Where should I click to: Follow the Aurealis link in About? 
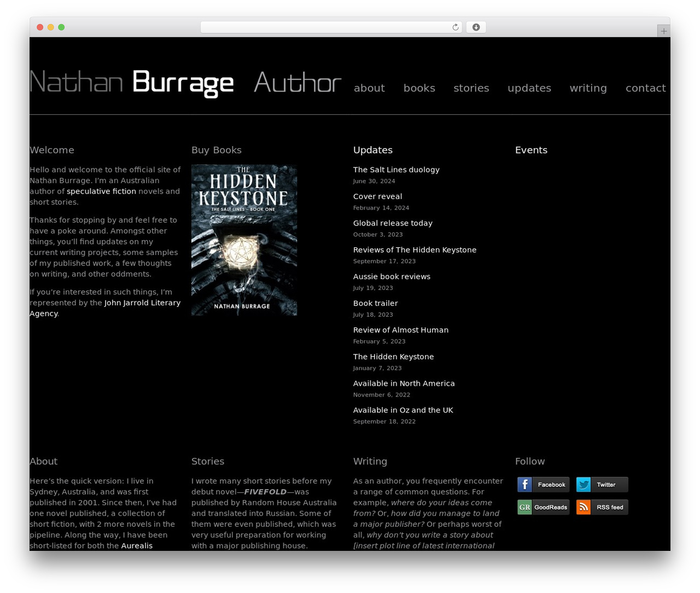point(137,546)
